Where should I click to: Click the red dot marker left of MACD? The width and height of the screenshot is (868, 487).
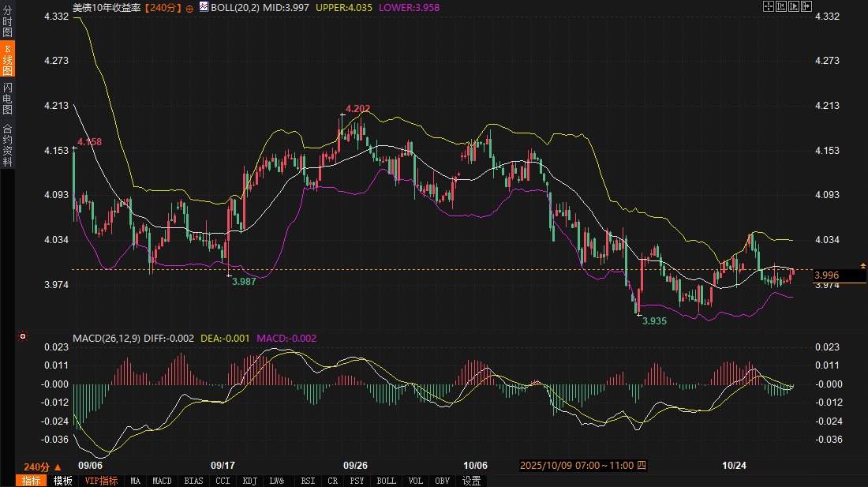tap(23, 336)
